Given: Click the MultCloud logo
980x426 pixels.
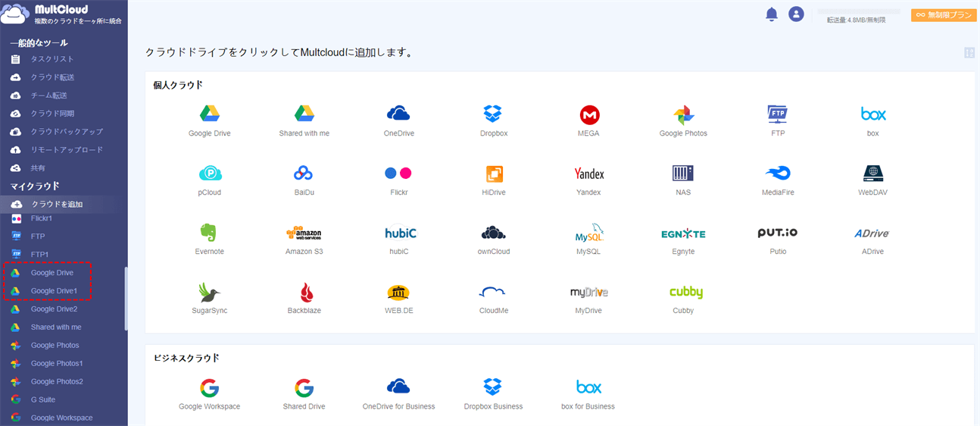Looking at the screenshot, I should pos(62,14).
